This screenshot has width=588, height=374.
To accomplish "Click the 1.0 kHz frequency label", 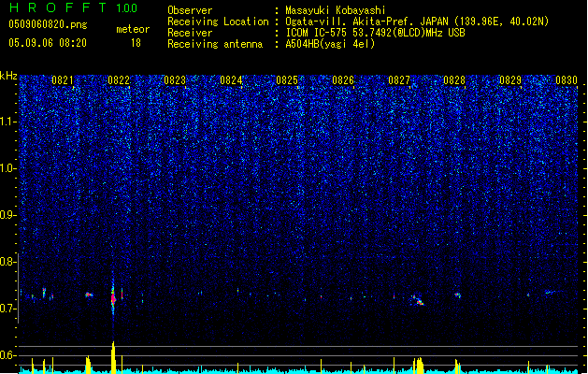I will coord(8,168).
